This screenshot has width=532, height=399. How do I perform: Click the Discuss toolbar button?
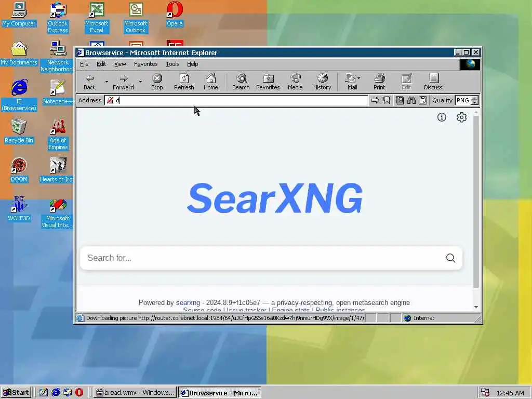[433, 82]
